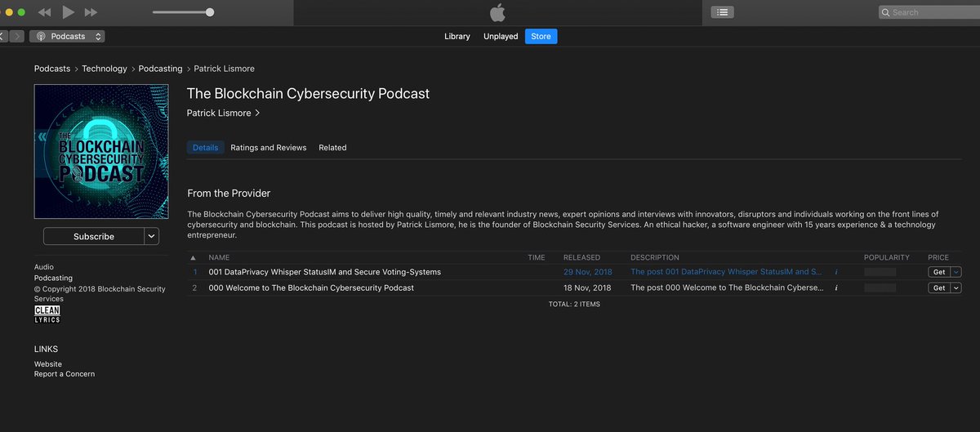The width and height of the screenshot is (980, 432).
Task: Switch to the Library tab
Action: (x=457, y=36)
